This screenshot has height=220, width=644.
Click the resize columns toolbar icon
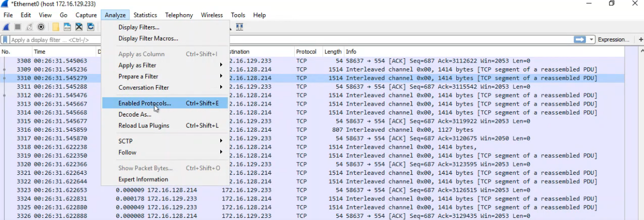click(240, 27)
